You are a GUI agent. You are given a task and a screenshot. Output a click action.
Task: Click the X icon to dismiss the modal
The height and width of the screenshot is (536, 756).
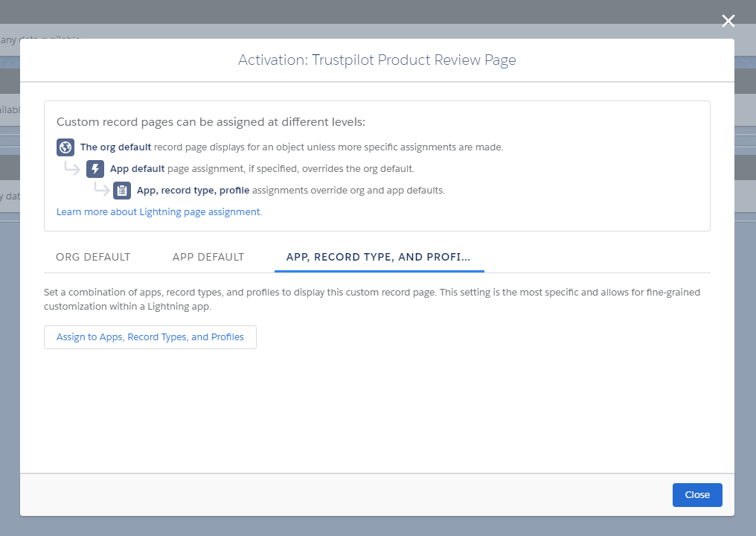728,21
